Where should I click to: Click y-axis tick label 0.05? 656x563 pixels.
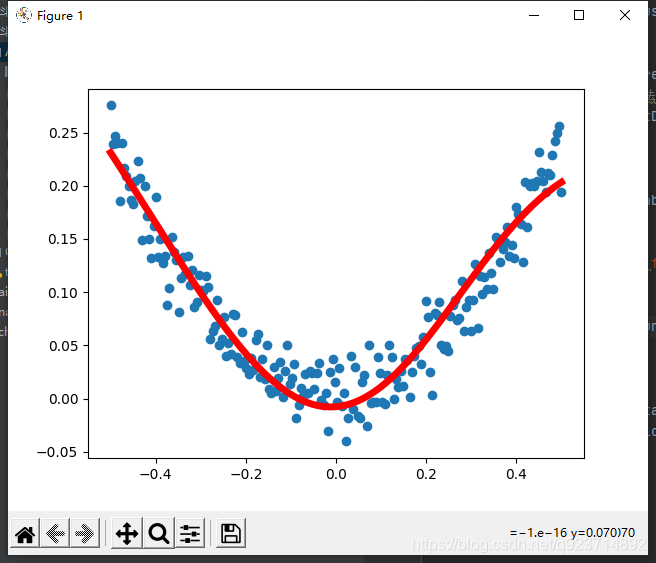(64, 346)
